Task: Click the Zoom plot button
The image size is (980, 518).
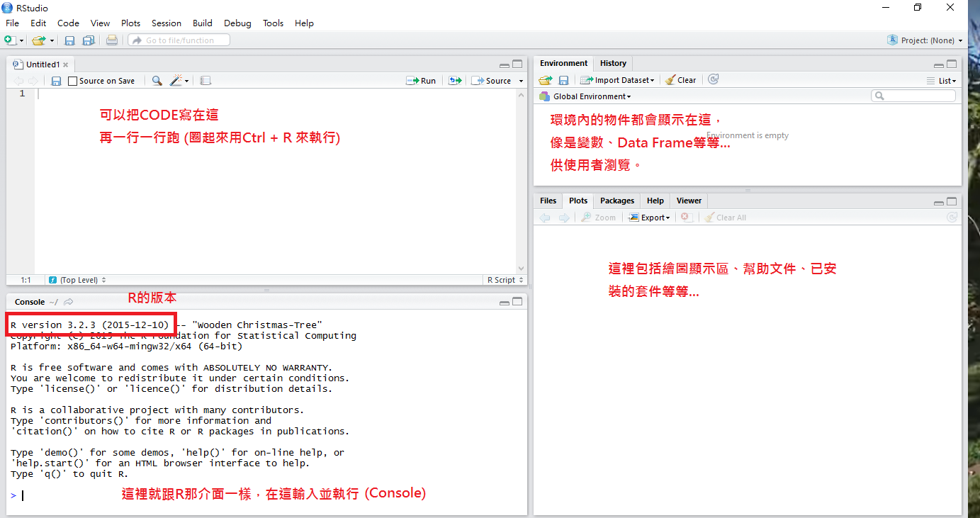Action: click(x=599, y=218)
